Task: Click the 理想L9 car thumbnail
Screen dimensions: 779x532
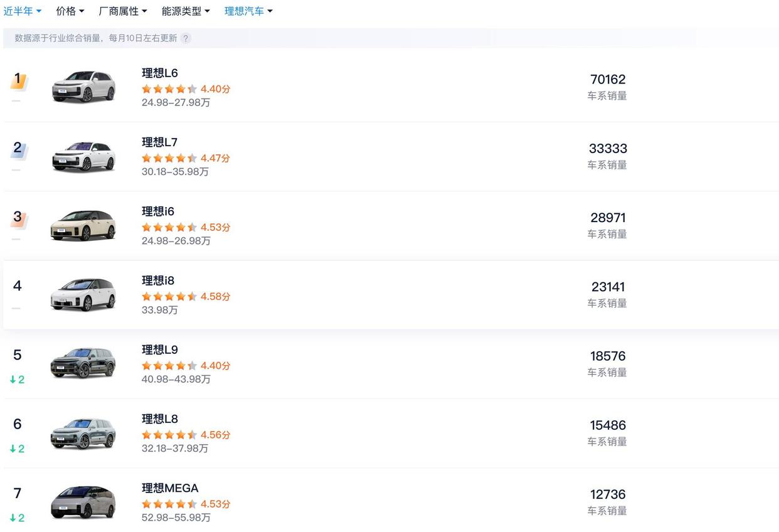Action: click(83, 363)
